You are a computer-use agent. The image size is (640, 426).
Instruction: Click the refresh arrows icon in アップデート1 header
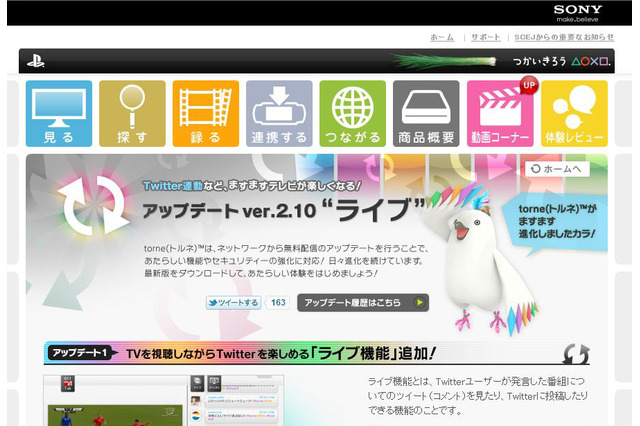pos(576,354)
